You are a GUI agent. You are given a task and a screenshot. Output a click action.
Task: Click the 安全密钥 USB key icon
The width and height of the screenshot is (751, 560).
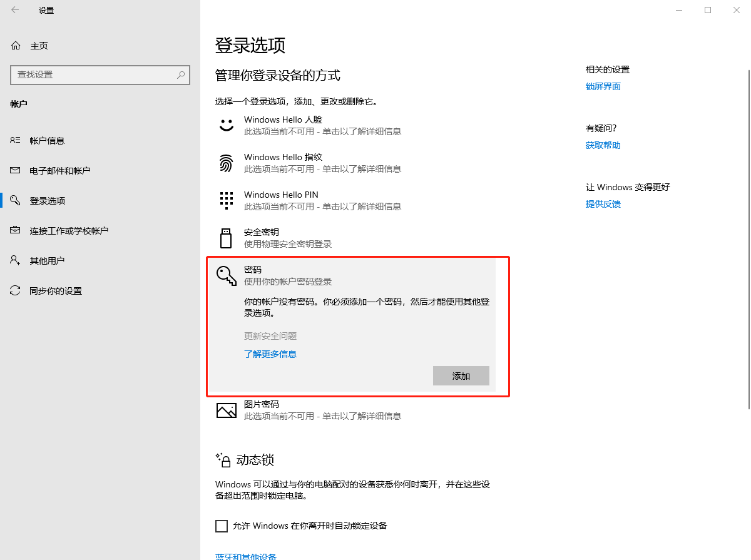pyautogui.click(x=226, y=237)
